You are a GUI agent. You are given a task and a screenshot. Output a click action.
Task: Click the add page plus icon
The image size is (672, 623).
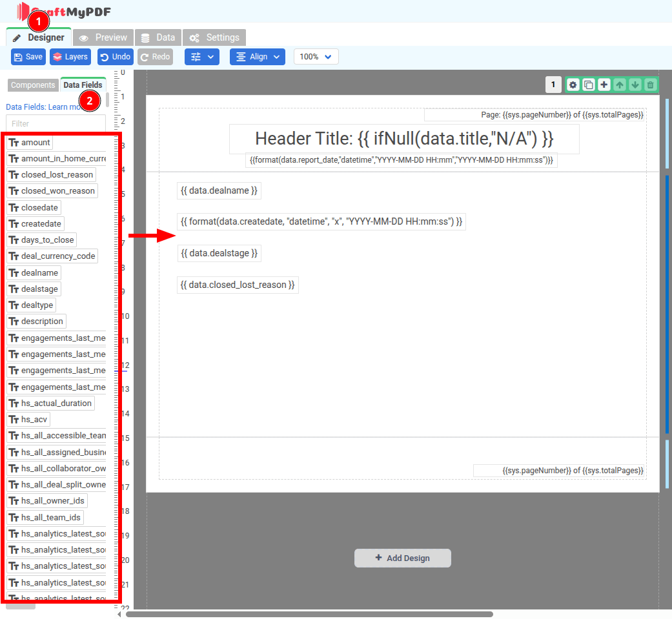(x=604, y=85)
